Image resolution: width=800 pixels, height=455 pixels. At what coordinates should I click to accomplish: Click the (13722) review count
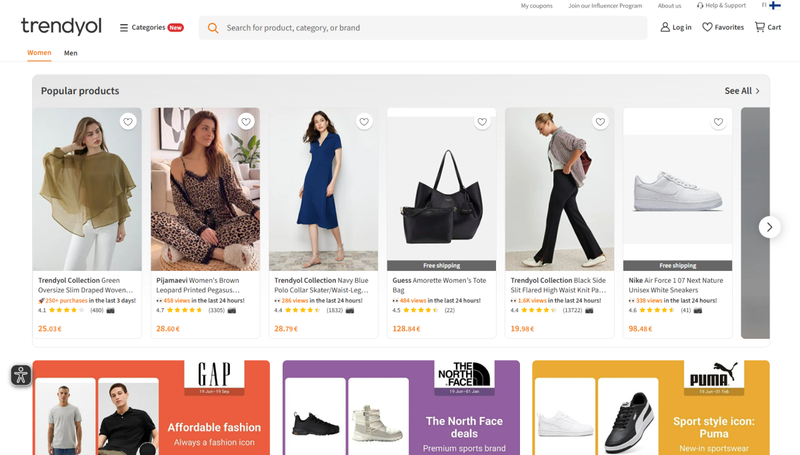pyautogui.click(x=572, y=310)
